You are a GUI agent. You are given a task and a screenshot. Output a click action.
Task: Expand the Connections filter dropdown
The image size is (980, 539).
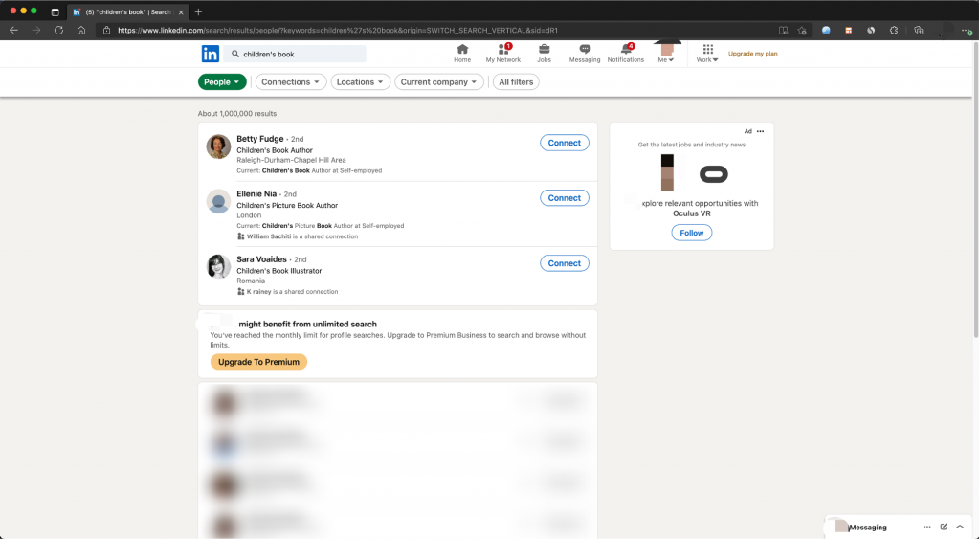[x=291, y=82]
